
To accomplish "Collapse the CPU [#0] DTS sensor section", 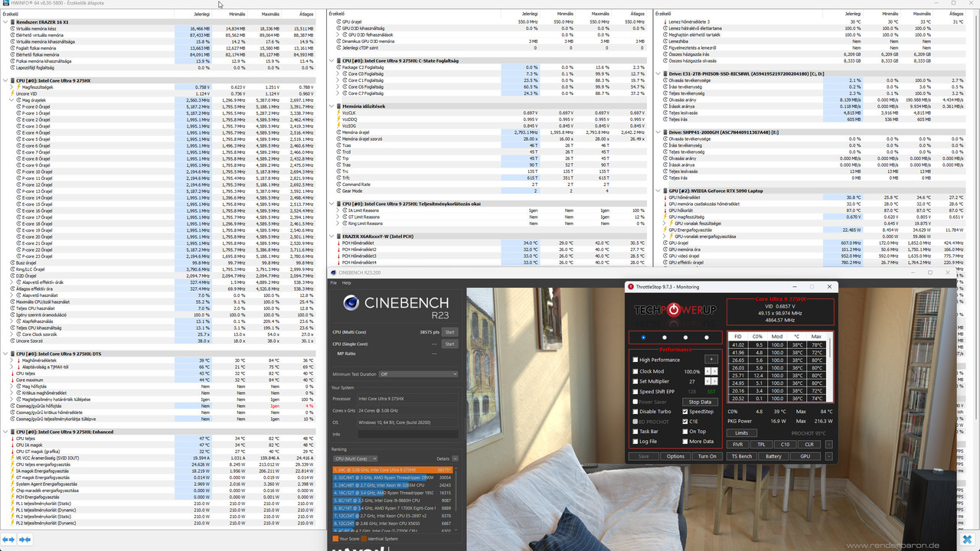I will (x=5, y=354).
